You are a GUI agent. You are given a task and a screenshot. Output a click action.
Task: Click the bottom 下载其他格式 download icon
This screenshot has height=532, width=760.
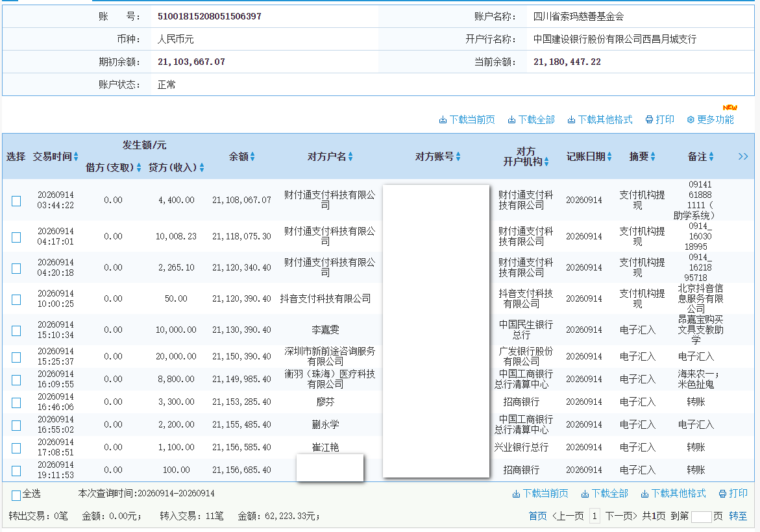644,494
